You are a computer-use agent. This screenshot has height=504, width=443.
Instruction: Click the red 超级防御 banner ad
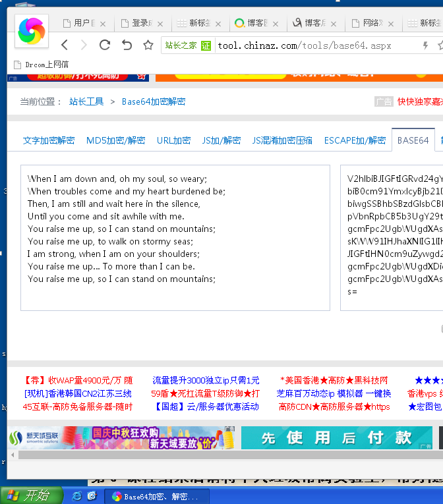[78, 78]
